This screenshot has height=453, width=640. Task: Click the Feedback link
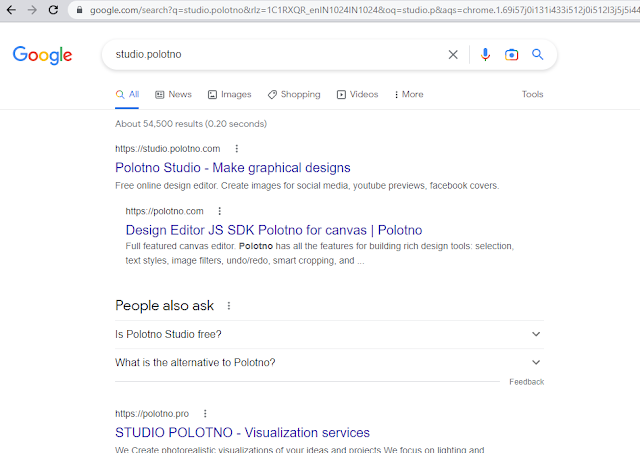(527, 382)
